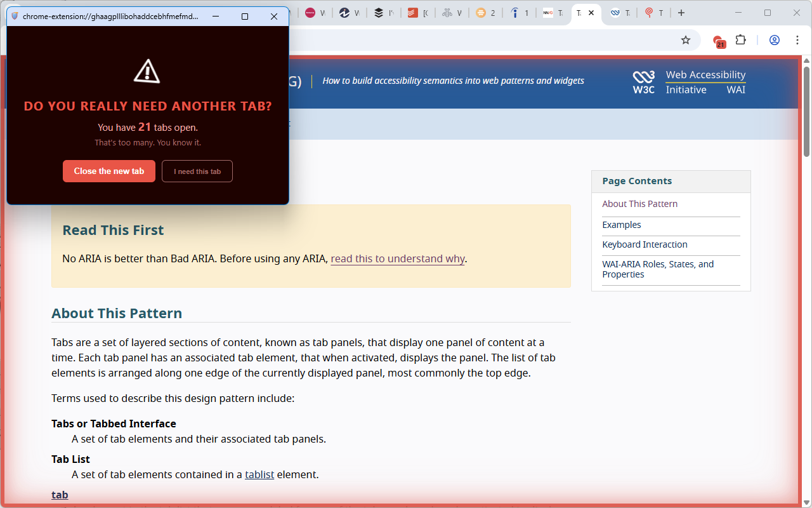The image size is (812, 508).
Task: Open 'read this to understand why' link
Action: pos(398,258)
